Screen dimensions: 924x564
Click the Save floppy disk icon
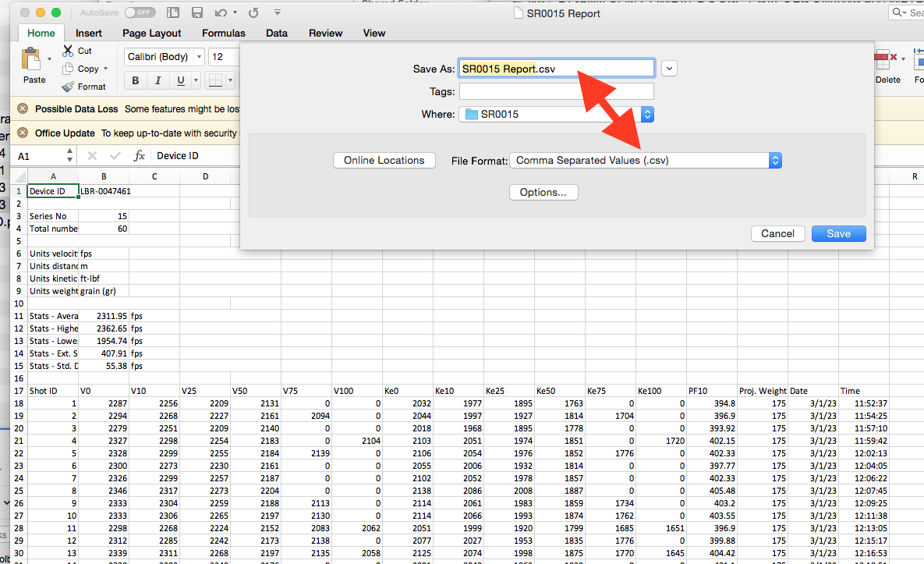point(197,13)
